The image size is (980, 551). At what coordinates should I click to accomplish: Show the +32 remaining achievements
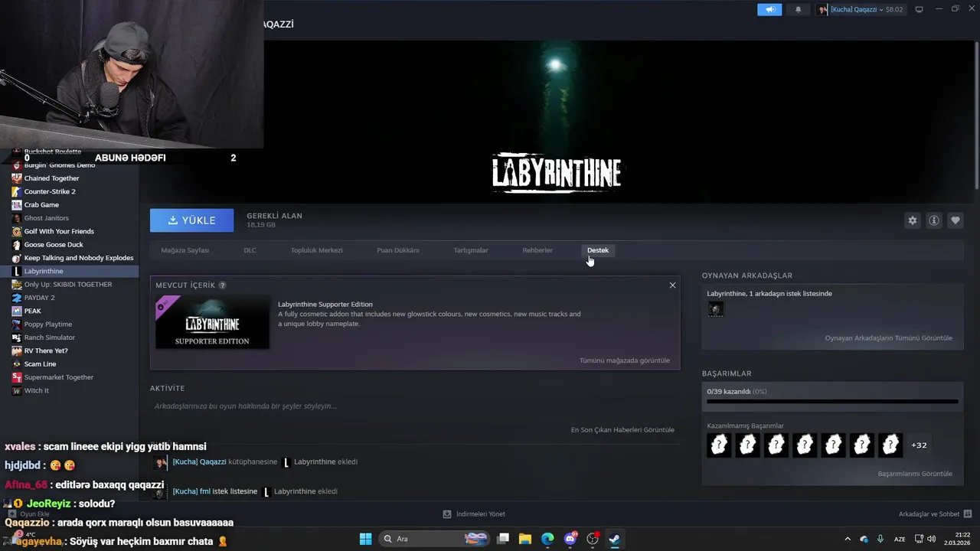click(x=919, y=445)
